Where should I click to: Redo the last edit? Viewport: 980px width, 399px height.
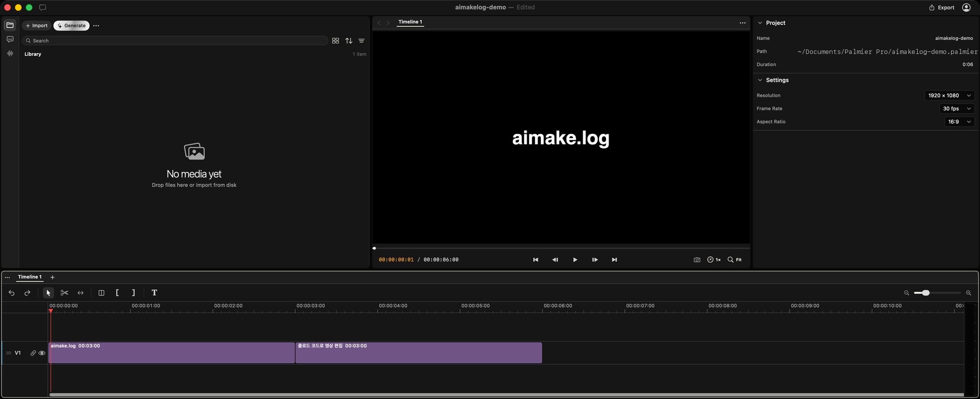(27, 293)
